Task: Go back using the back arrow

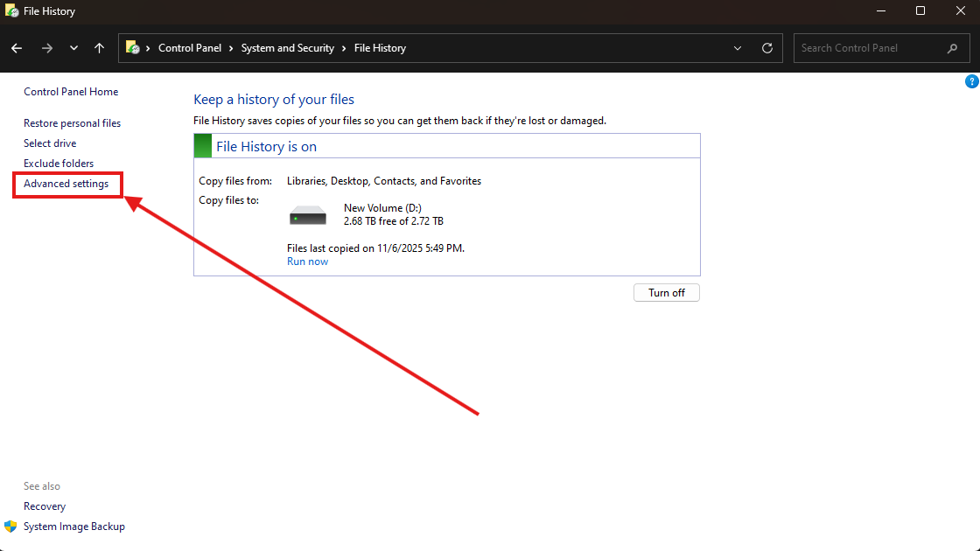Action: [17, 48]
